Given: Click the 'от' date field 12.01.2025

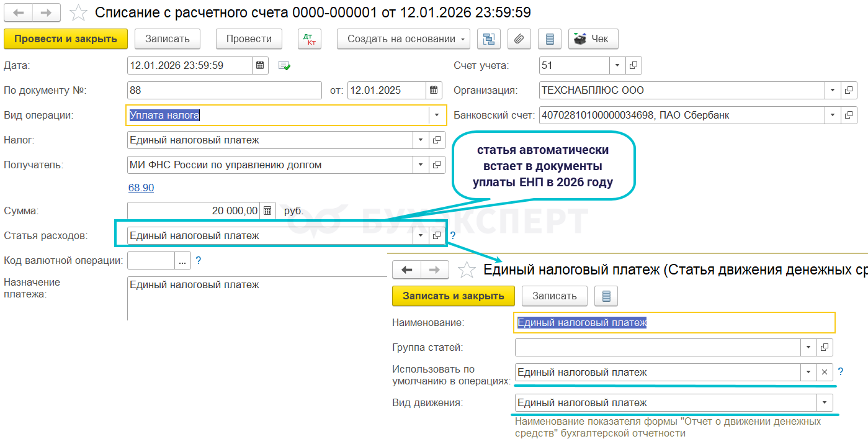Looking at the screenshot, I should [387, 90].
